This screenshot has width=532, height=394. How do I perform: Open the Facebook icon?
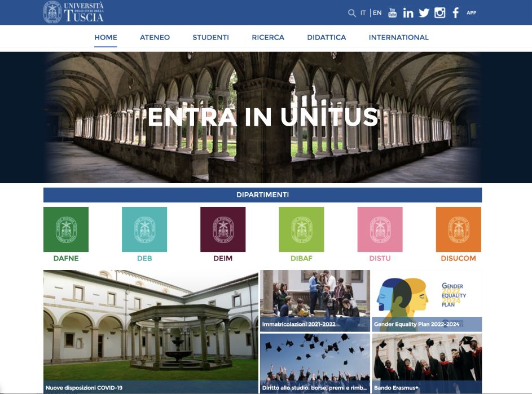tap(456, 12)
